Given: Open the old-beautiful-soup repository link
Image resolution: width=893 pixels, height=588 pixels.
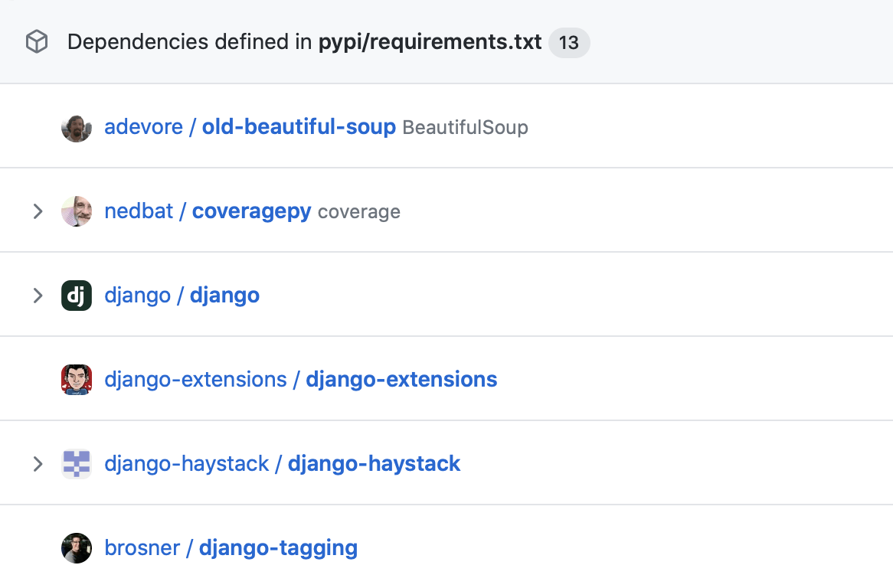Looking at the screenshot, I should 299,127.
